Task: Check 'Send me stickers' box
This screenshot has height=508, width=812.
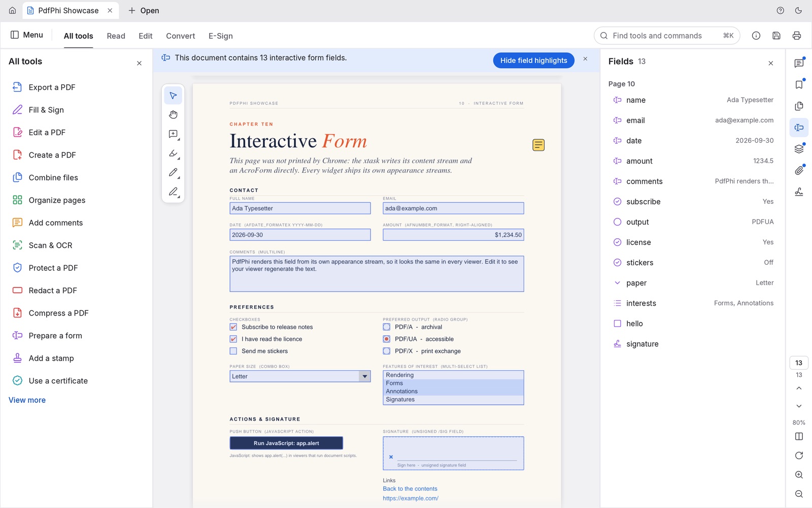Action: point(233,351)
